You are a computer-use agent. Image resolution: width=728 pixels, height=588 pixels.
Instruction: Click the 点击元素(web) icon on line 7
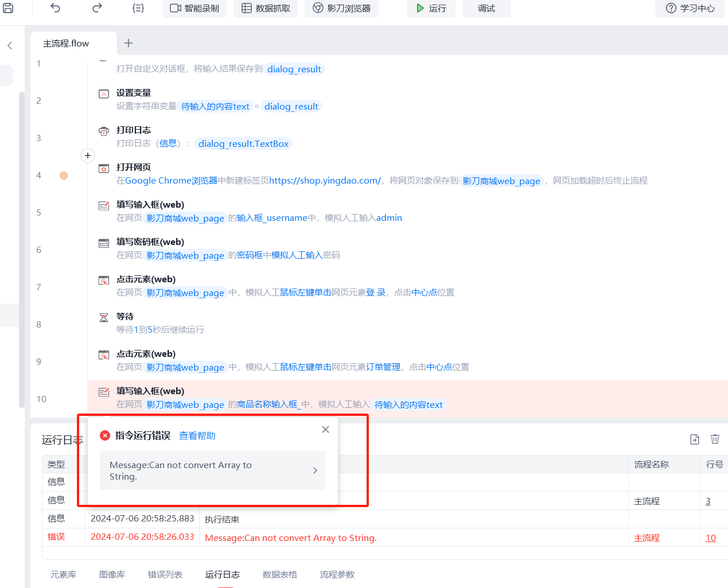[104, 280]
